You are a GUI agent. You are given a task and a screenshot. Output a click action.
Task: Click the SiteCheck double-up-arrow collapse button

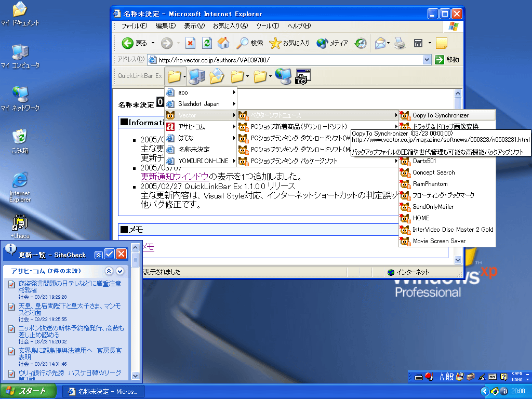(98, 255)
